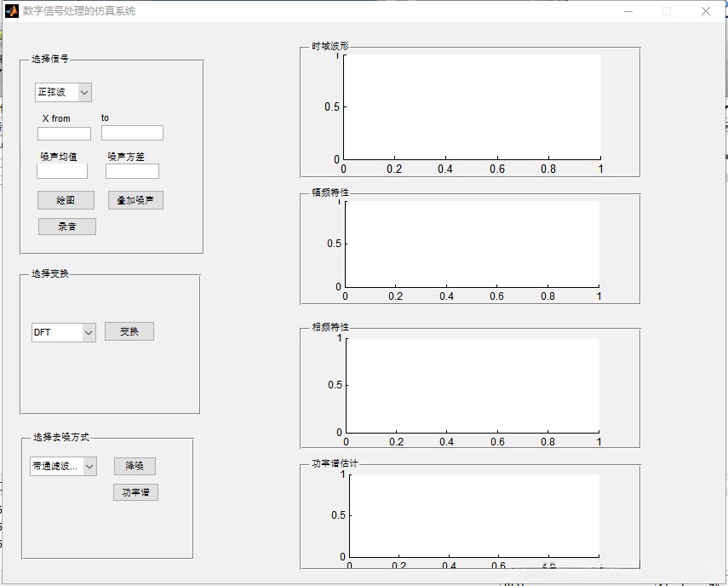
Task: Click the 'X from' label
Action: [56, 119]
